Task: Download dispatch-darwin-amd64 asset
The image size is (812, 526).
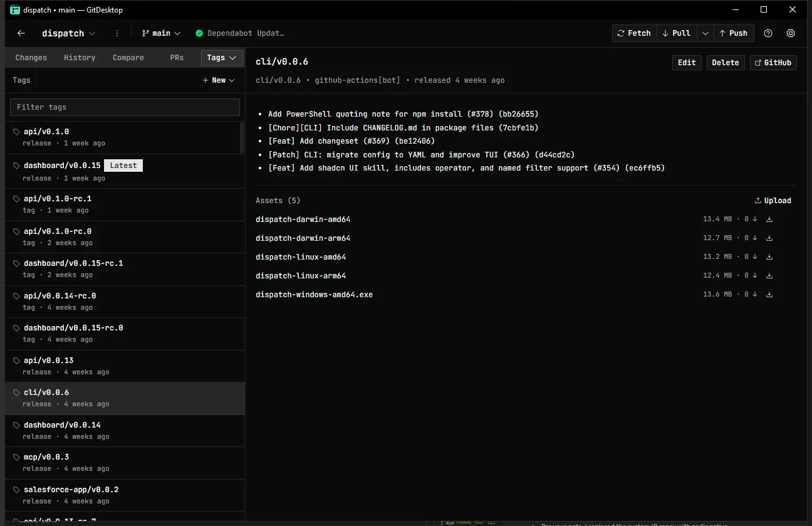Action: point(769,219)
